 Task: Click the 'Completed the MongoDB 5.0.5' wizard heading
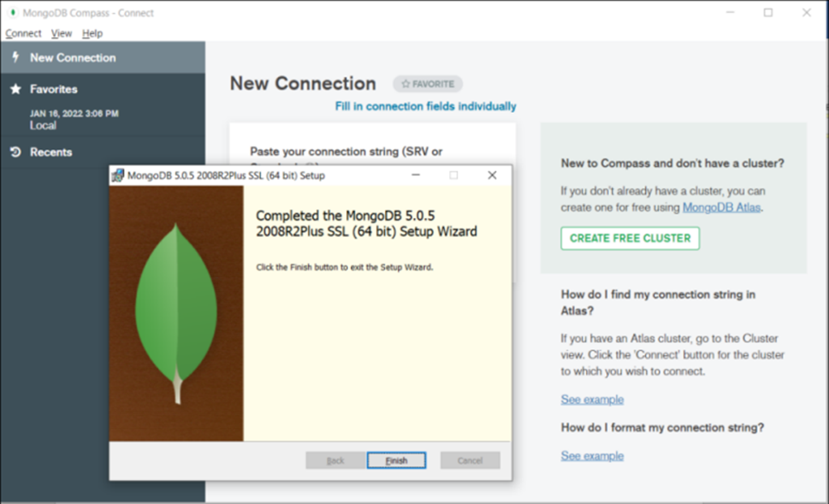point(366,223)
